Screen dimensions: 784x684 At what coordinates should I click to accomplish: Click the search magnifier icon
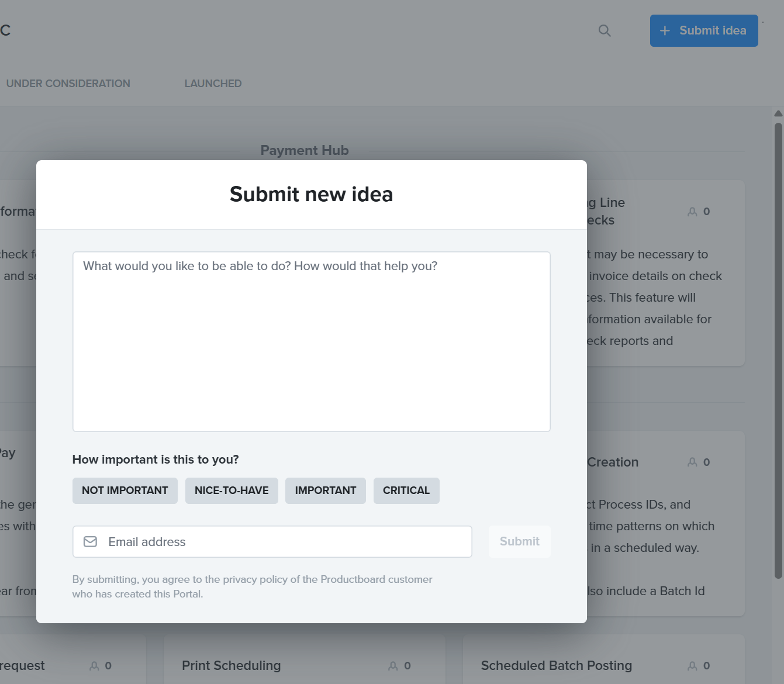pos(605,31)
